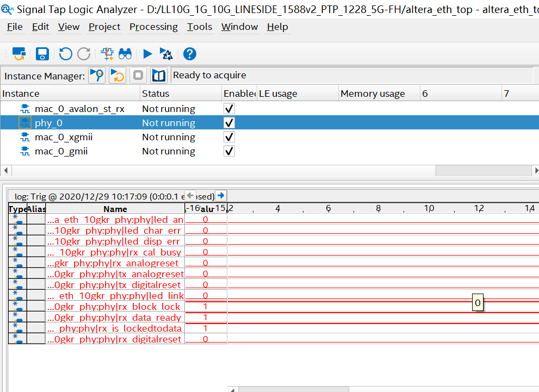Click the Redo arrow icon

click(84, 54)
